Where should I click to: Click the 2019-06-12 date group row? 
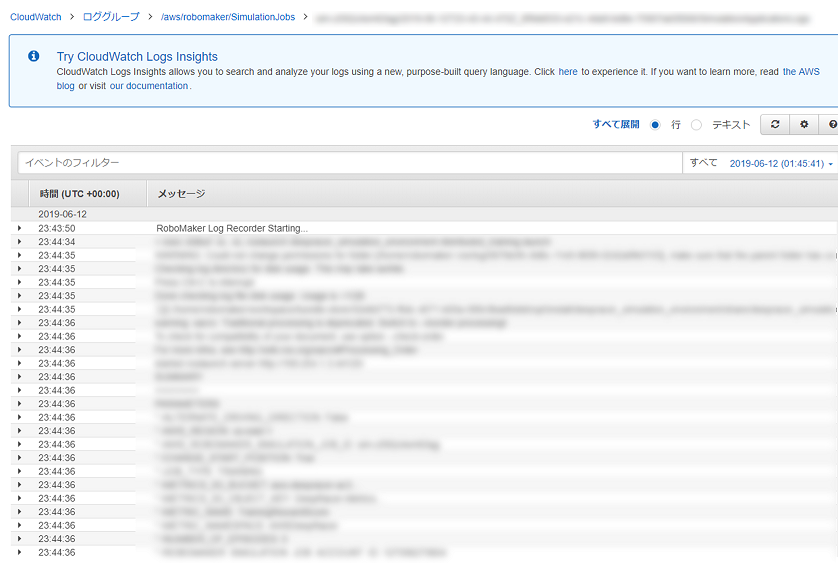click(x=424, y=214)
